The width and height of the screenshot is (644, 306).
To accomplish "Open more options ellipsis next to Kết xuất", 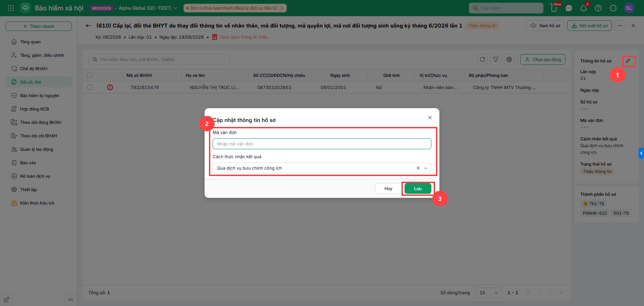I will point(620,26).
